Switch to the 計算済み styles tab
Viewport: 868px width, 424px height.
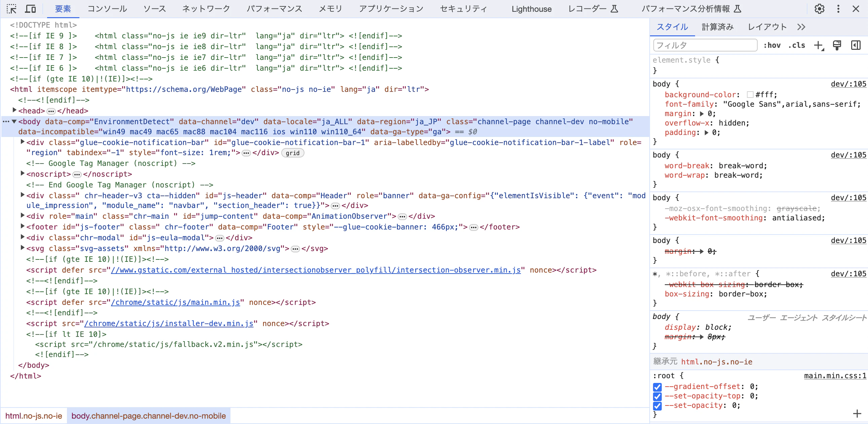pyautogui.click(x=718, y=27)
